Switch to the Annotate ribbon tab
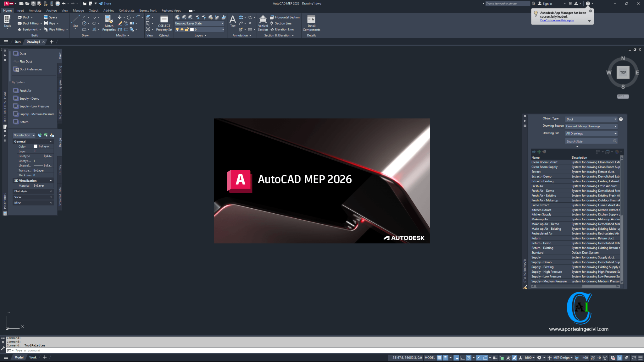 coord(35,10)
